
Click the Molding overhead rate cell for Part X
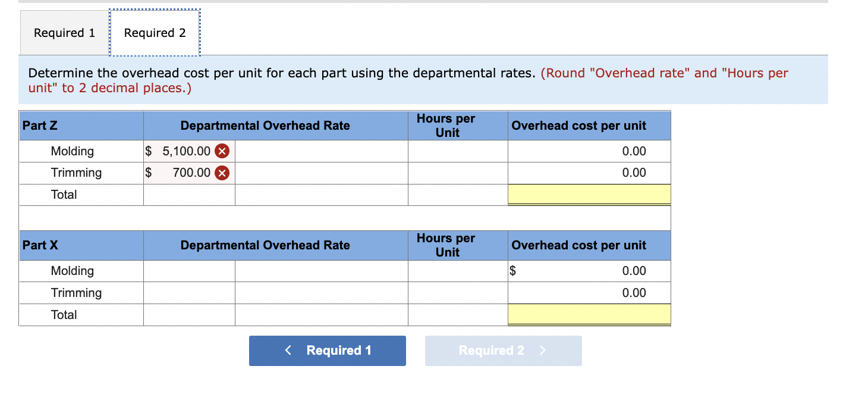188,271
